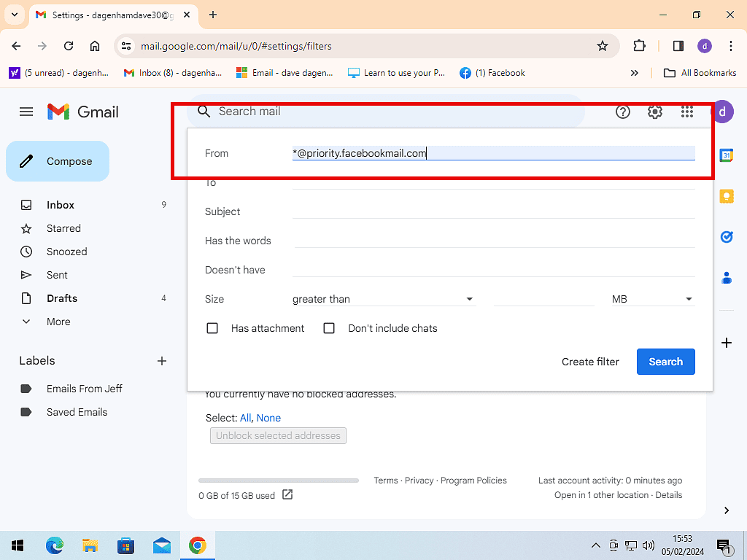
Task: Click the Gmail support help icon
Action: pyautogui.click(x=622, y=112)
